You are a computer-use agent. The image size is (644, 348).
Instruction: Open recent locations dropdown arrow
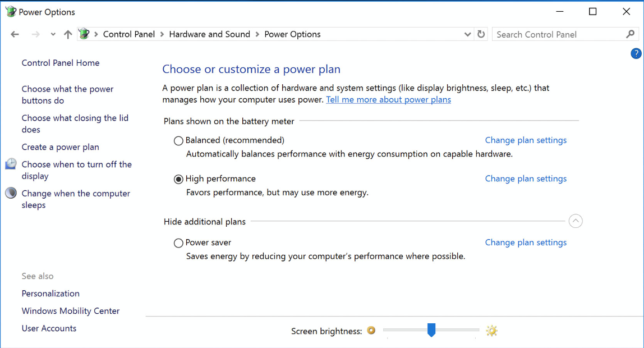coord(53,34)
